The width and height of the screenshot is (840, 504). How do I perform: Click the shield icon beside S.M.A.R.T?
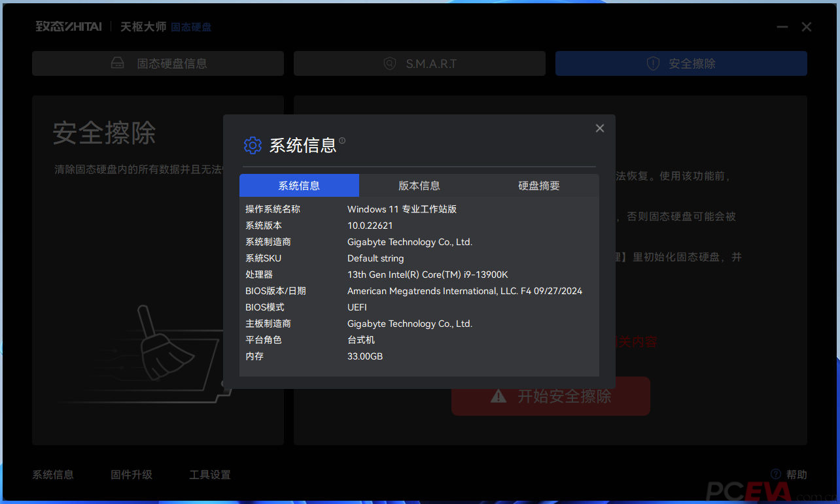(390, 63)
